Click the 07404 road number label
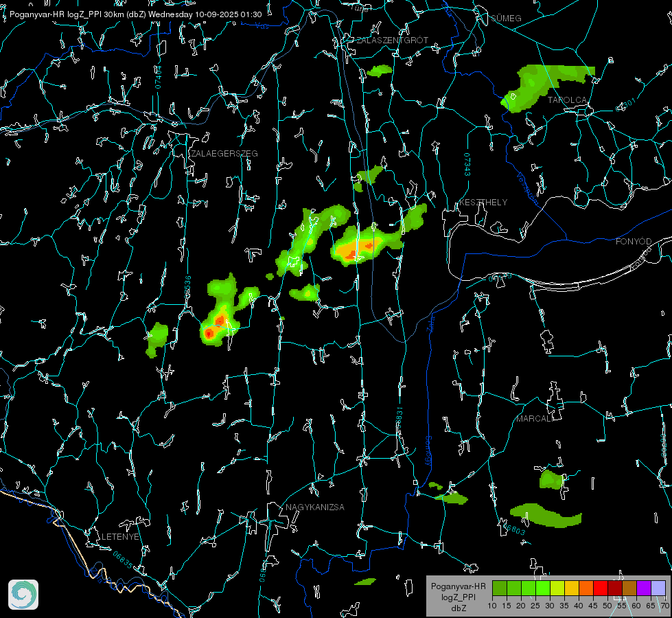Viewport: 672px width, 618px height. pos(158,78)
